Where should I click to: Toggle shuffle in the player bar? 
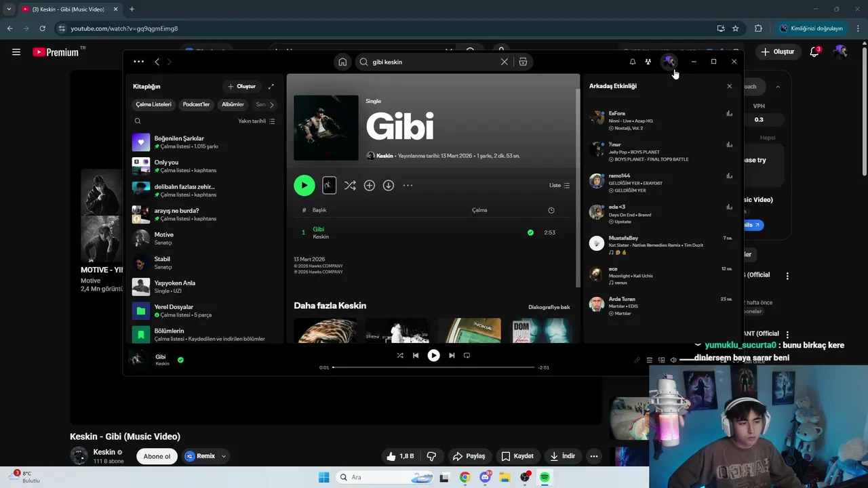point(400,355)
